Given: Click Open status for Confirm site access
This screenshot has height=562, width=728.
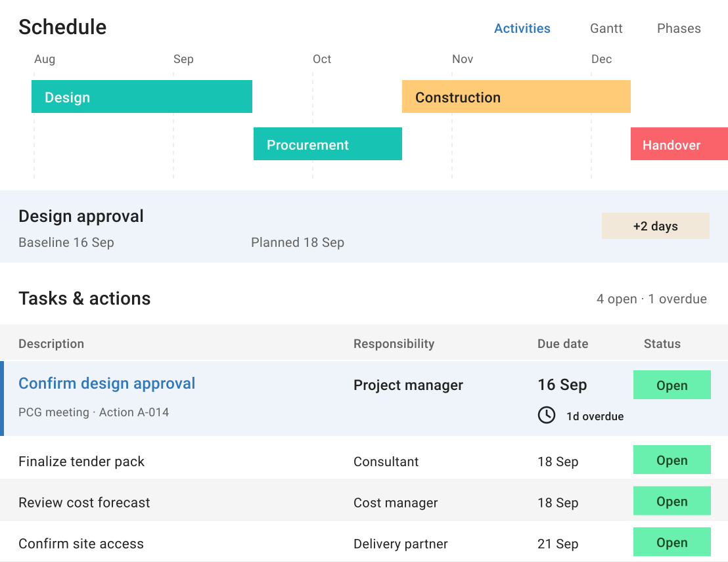Looking at the screenshot, I should [x=671, y=542].
